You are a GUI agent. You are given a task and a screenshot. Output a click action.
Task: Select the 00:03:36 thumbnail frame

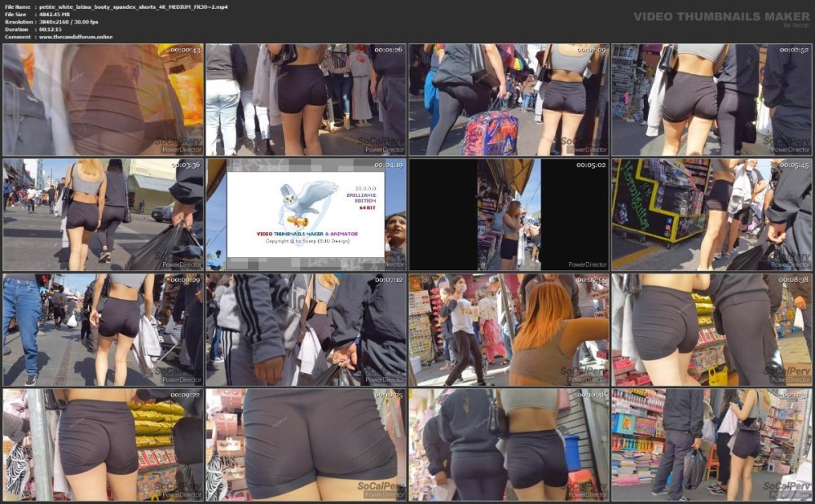(103, 215)
